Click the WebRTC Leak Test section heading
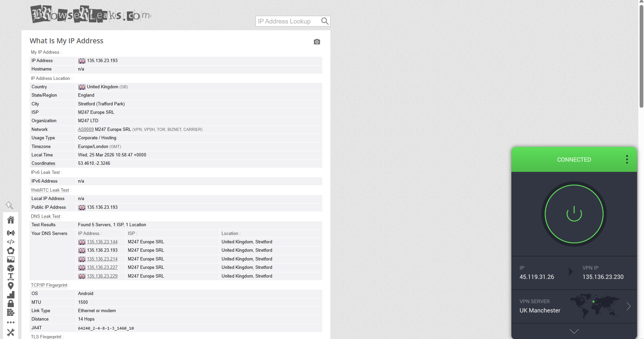 click(x=50, y=190)
